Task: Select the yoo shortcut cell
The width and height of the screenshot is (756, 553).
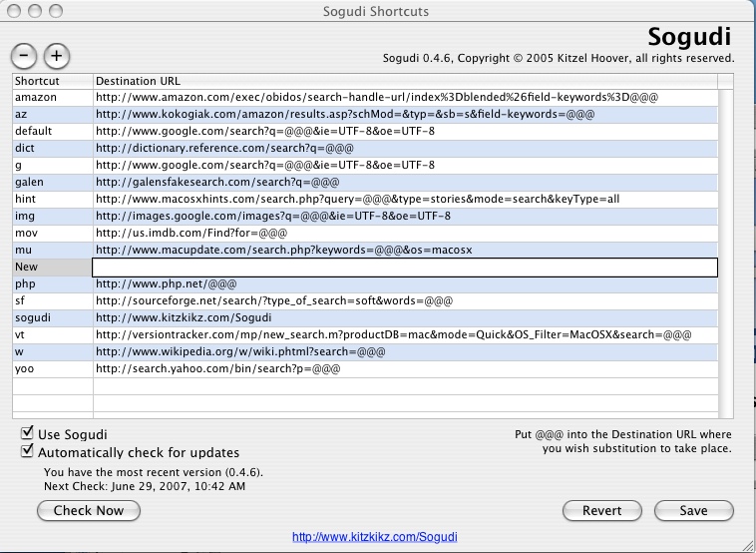Action: click(x=53, y=368)
